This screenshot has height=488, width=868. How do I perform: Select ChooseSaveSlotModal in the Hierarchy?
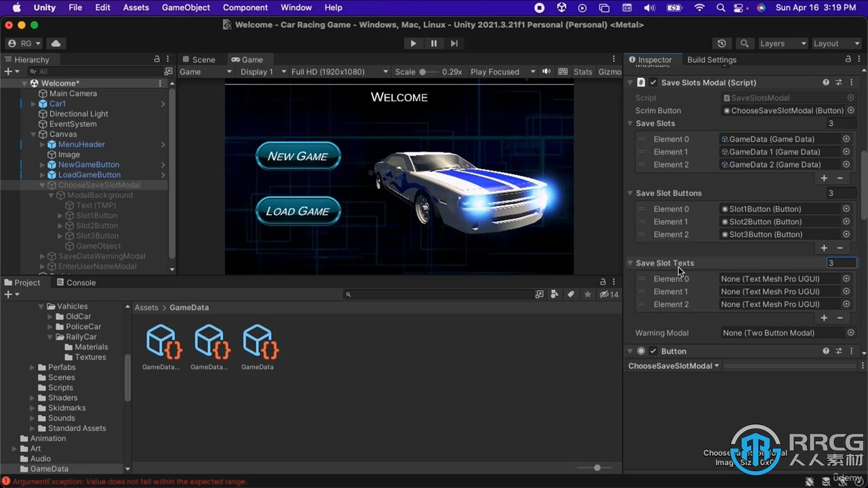99,185
